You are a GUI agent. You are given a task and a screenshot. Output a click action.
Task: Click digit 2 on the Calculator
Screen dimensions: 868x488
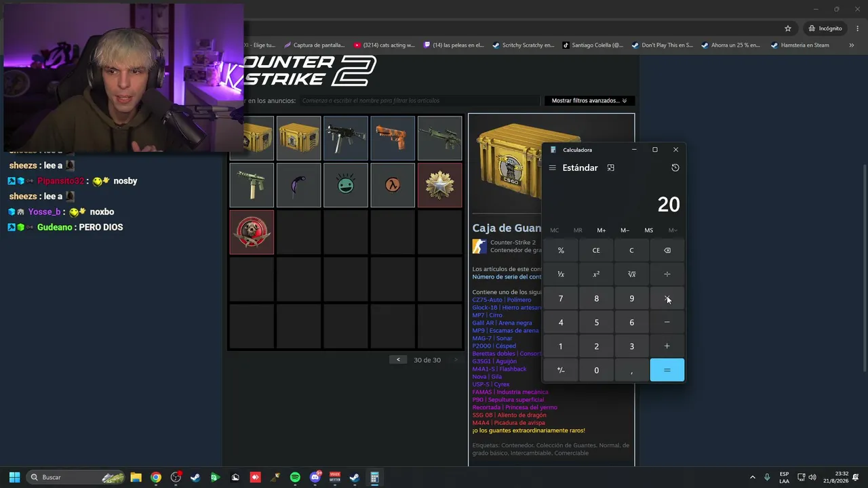coord(596,346)
